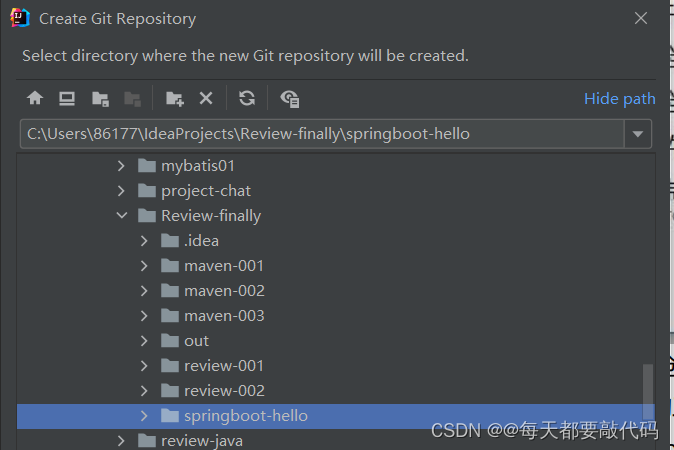Screen dimensions: 674x450
Task: Expand the maven-003 folder
Action: coord(144,316)
